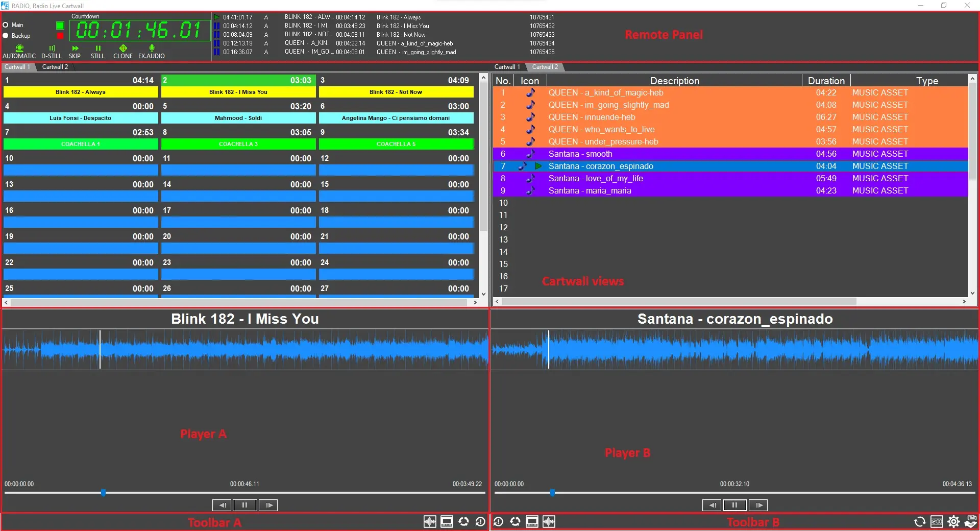Trigger the COACHELLA 3 cart button
The image size is (980, 531).
pyautogui.click(x=238, y=144)
